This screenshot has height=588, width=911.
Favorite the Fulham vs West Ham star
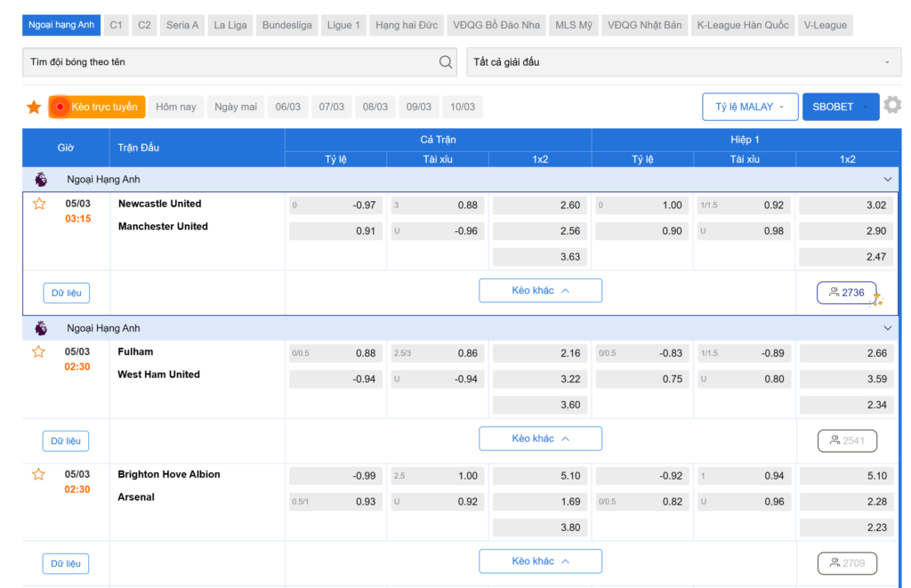(x=38, y=352)
